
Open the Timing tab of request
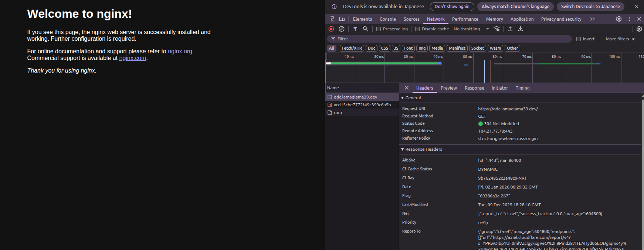click(x=523, y=88)
